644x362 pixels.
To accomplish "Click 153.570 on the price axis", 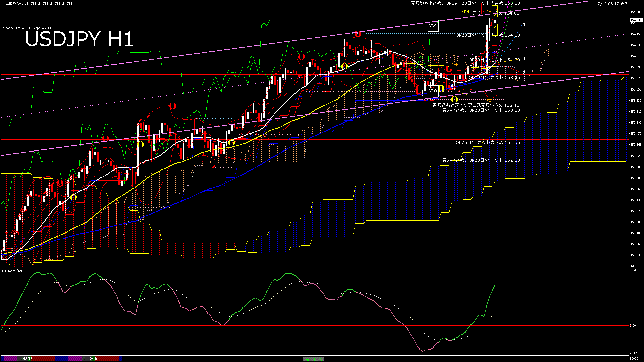I will point(636,78).
